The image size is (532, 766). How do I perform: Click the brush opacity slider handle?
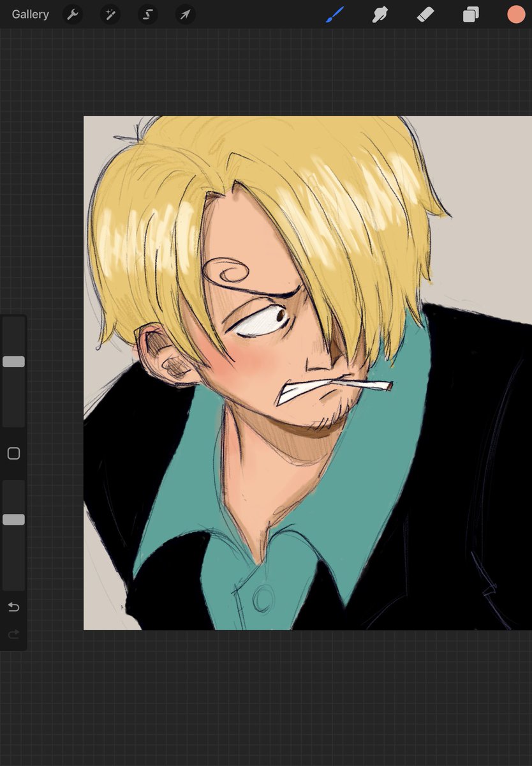(x=13, y=520)
